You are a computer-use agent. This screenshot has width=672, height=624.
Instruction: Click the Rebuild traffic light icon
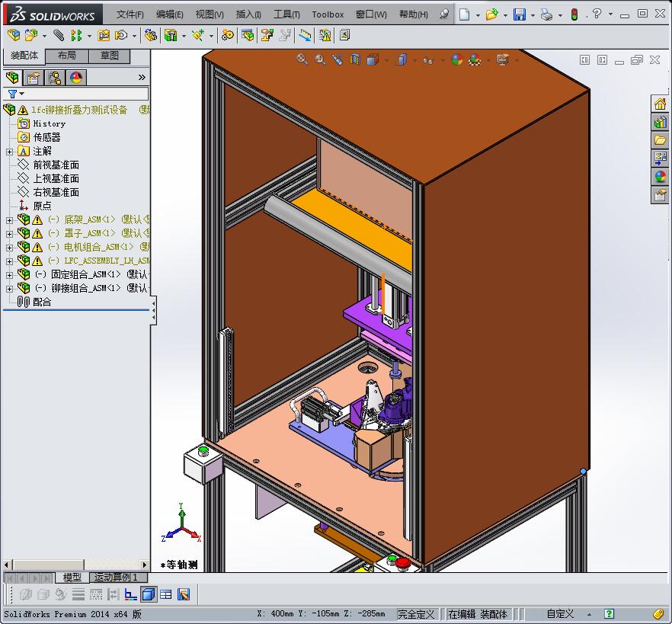coord(574,14)
